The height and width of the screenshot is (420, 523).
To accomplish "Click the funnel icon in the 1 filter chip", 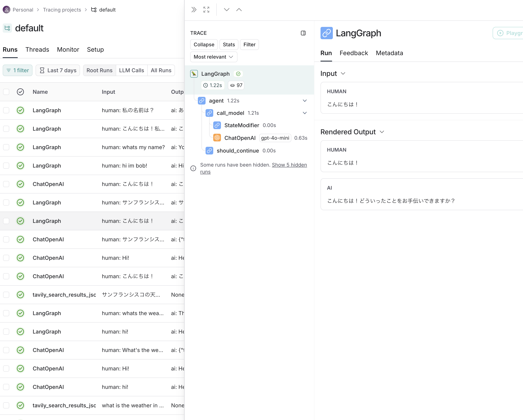I will pyautogui.click(x=9, y=70).
